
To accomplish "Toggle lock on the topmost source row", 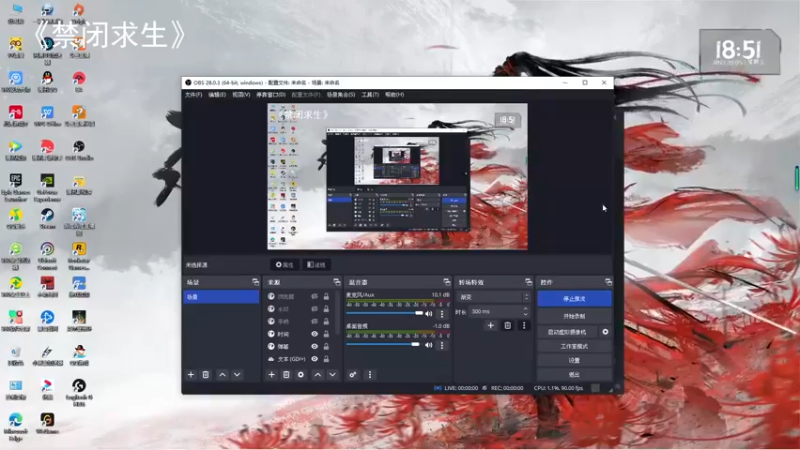I will point(326,296).
